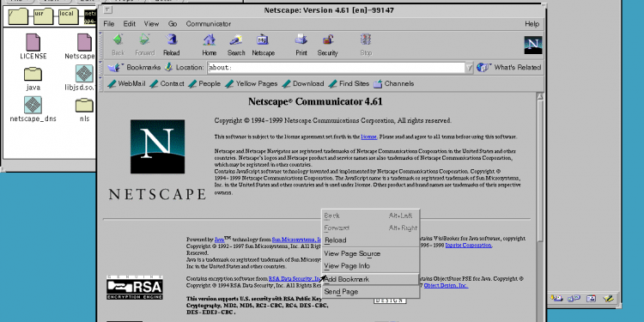The height and width of the screenshot is (322, 644).
Task: Click in the Location URL field
Action: click(x=336, y=68)
